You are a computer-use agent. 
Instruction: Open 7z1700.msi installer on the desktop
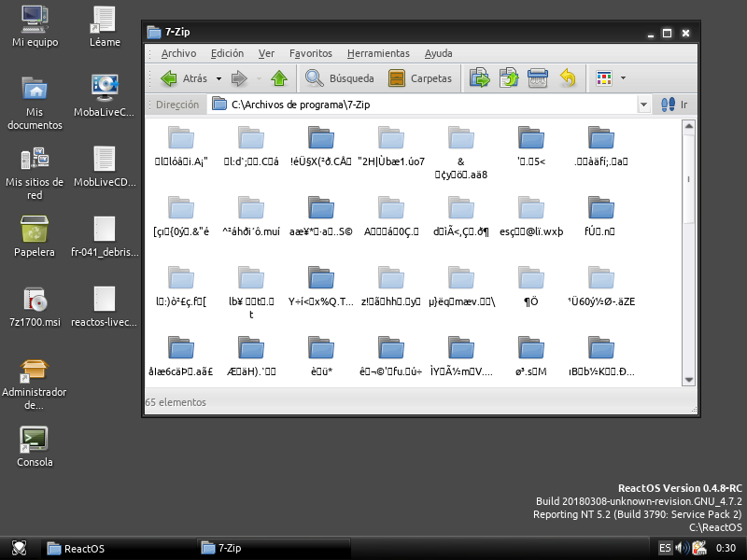(35, 301)
